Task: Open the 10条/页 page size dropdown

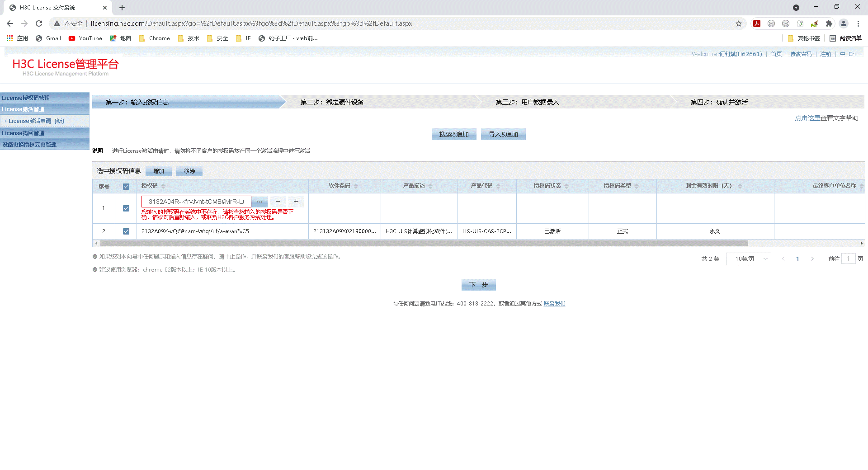Action: pyautogui.click(x=749, y=259)
